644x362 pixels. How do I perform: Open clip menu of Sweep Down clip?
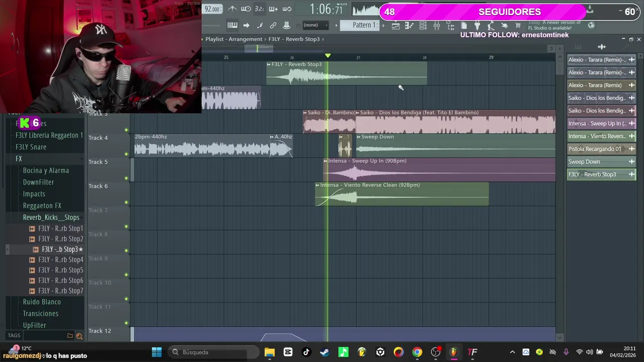(x=359, y=137)
